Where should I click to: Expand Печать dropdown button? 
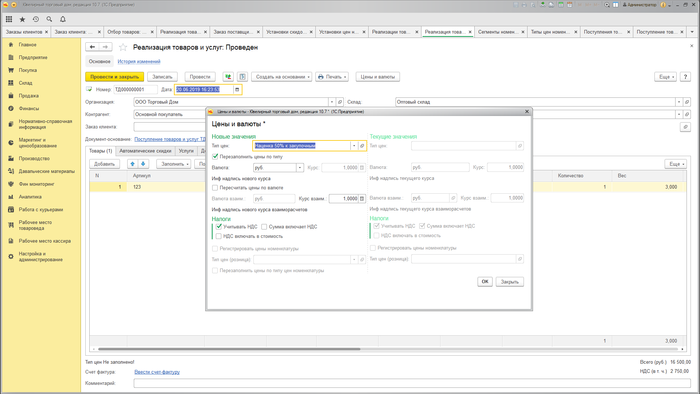[332, 77]
